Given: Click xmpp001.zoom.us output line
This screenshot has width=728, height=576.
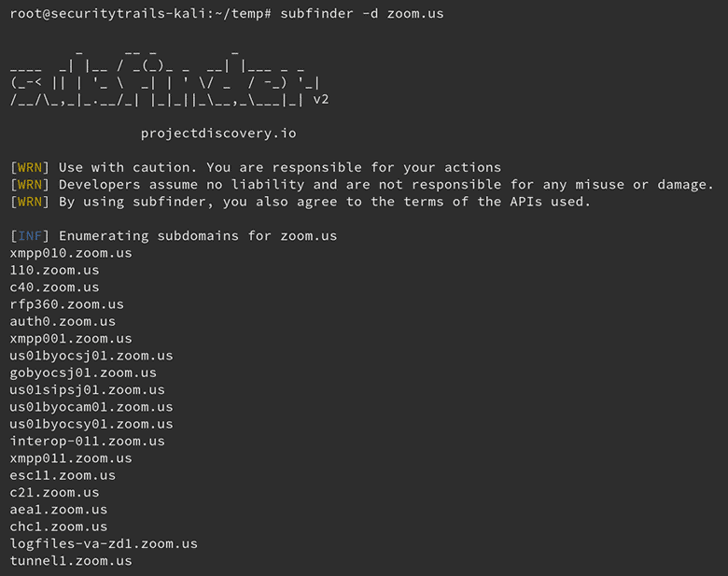Looking at the screenshot, I should [x=71, y=339].
